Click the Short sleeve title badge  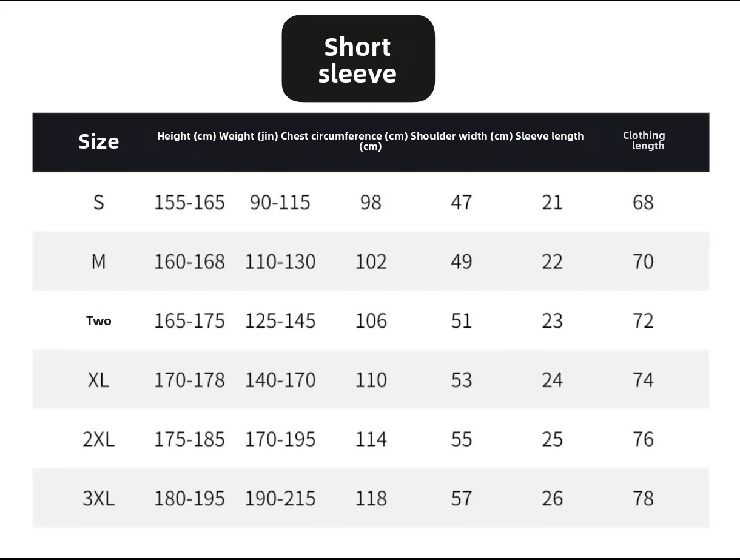(x=358, y=58)
